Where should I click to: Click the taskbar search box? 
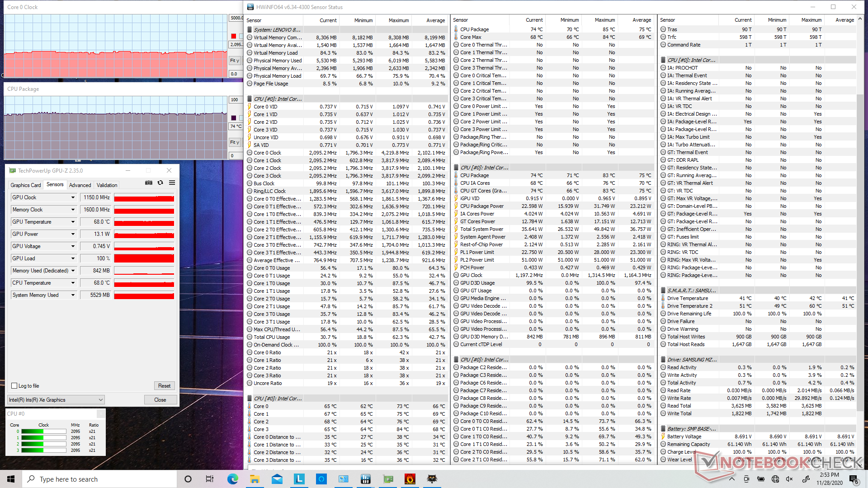(99, 479)
